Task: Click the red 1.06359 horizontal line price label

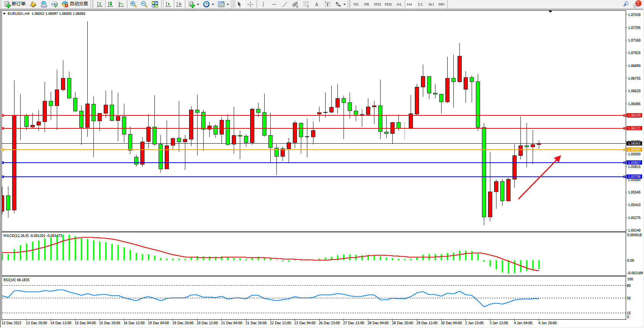Action: (634, 115)
